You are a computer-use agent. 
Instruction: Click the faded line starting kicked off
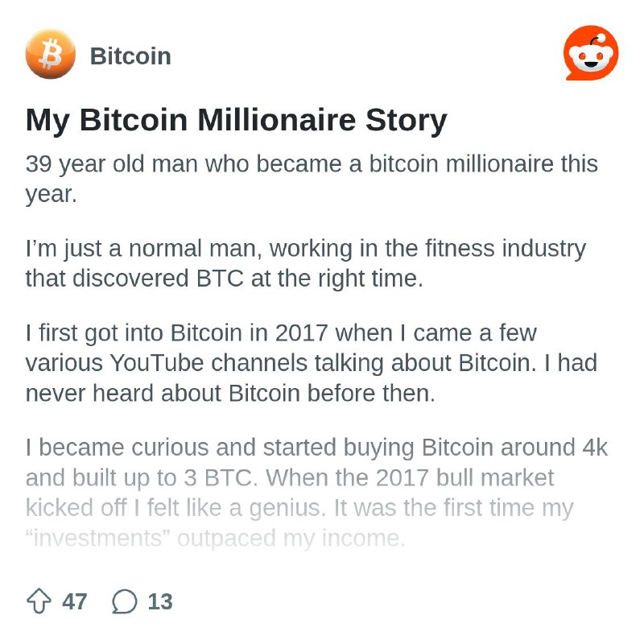(x=299, y=508)
